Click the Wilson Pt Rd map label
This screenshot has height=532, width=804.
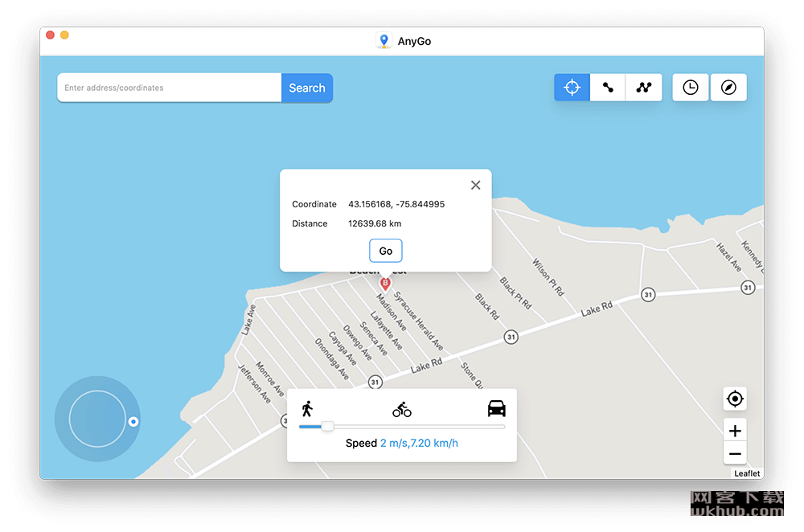pos(548,276)
